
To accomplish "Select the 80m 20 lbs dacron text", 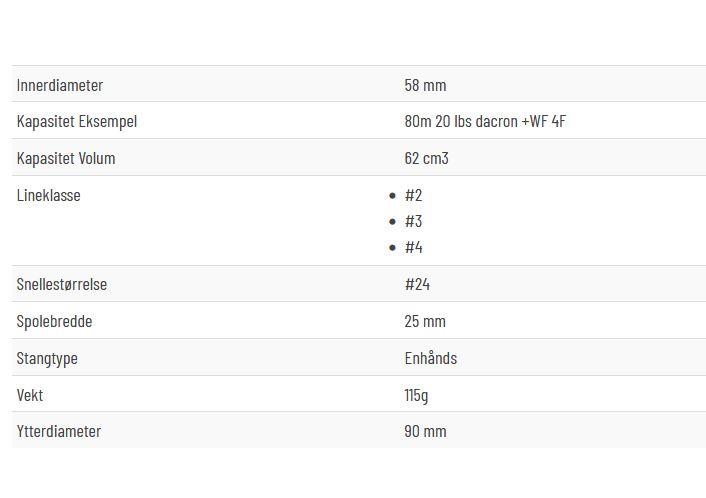I will (x=461, y=122).
